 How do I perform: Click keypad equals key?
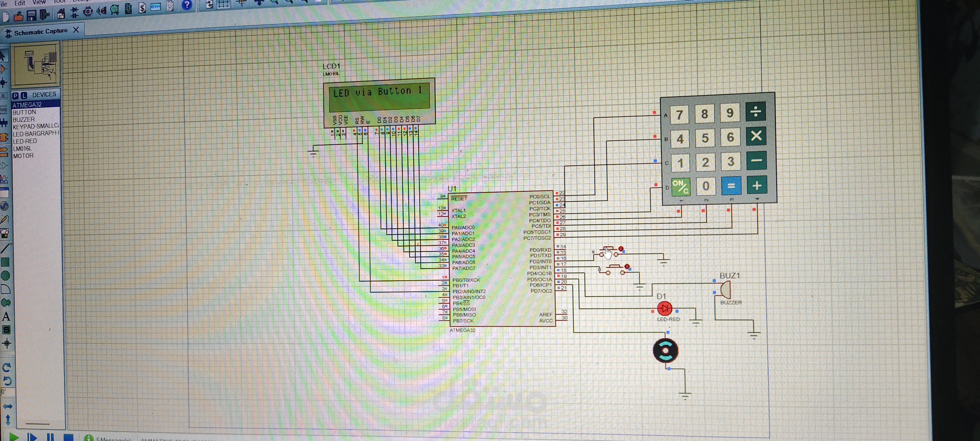[x=731, y=186]
